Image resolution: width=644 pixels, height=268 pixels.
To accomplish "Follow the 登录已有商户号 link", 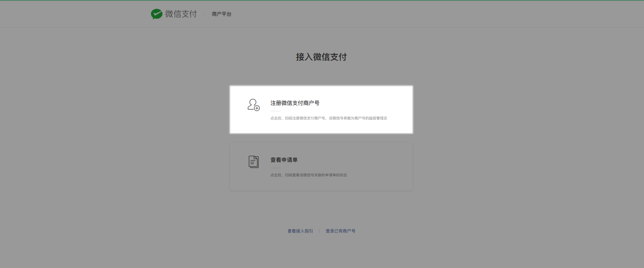I will (341, 231).
